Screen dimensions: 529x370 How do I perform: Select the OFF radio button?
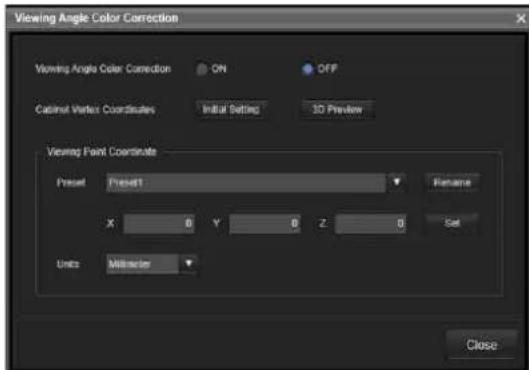[x=307, y=69]
